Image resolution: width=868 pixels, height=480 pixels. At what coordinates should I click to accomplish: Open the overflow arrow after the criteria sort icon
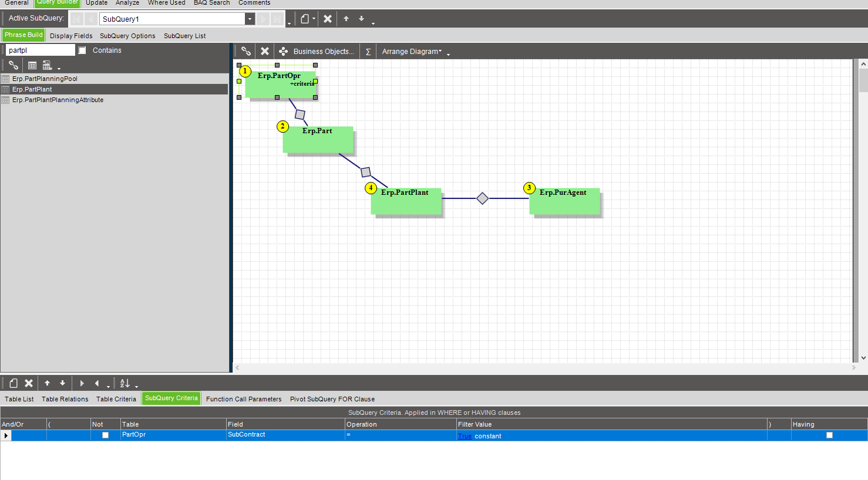[136, 386]
